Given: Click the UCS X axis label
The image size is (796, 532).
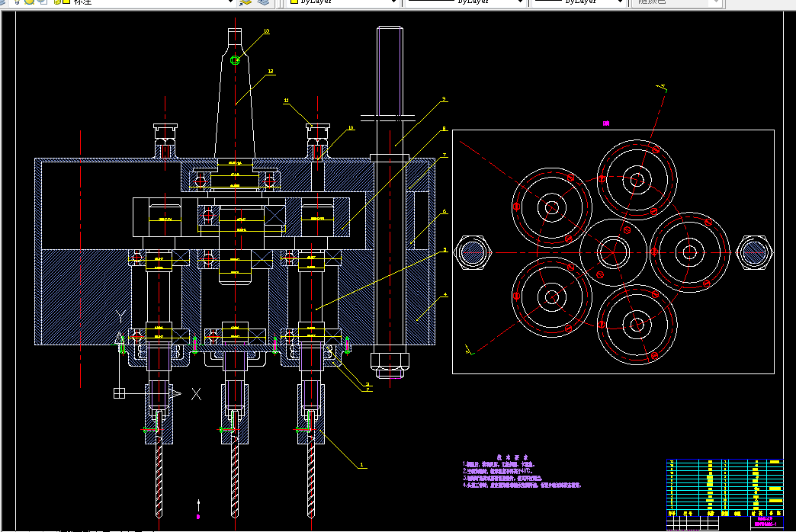Looking at the screenshot, I should coord(196,394).
